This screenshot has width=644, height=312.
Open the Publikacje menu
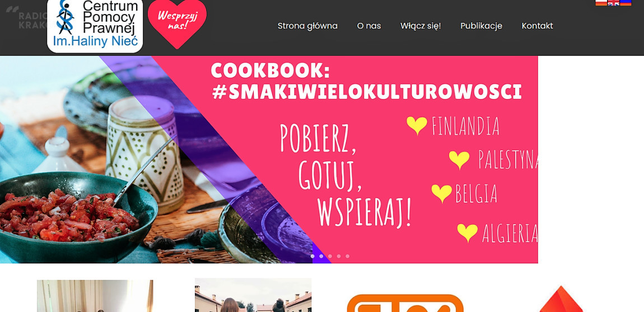click(482, 26)
